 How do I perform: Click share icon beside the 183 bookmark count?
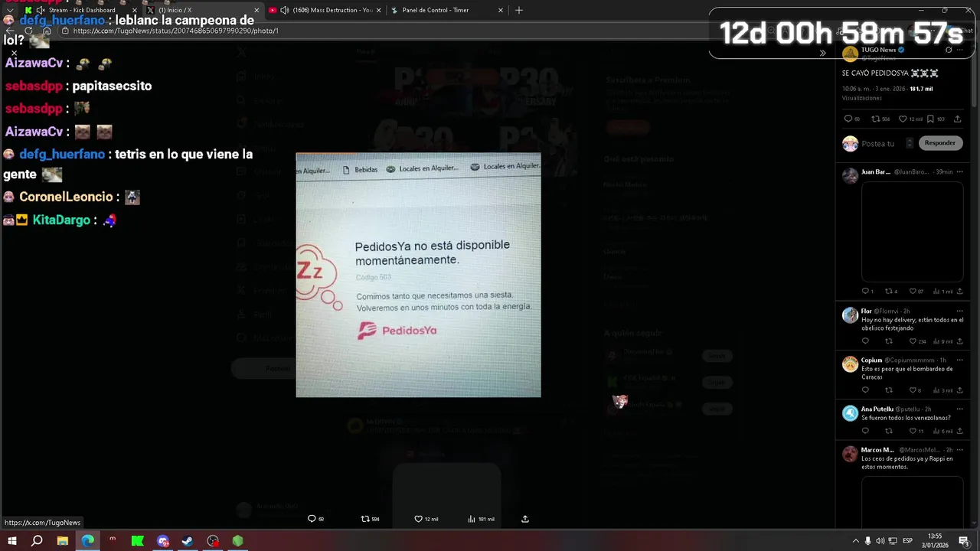click(x=957, y=119)
